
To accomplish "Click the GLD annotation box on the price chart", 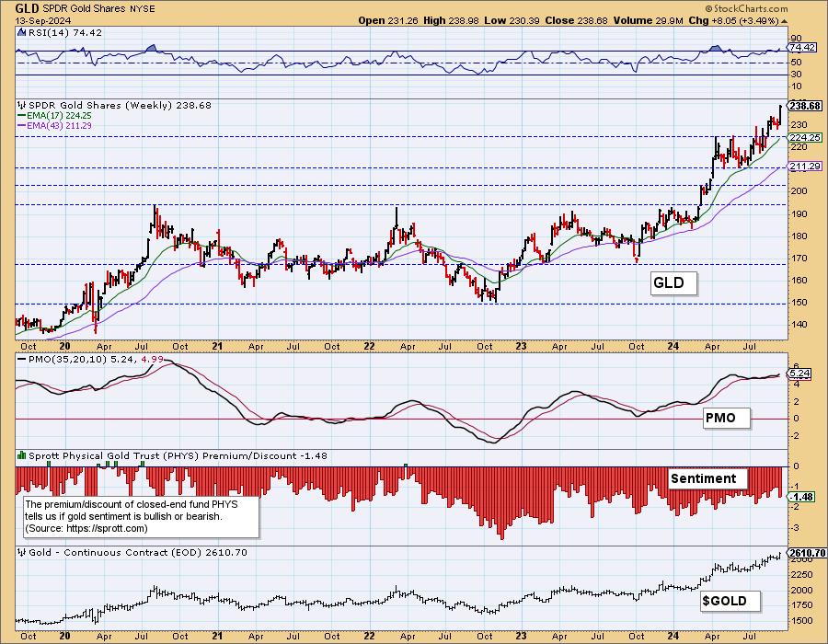I will (673, 283).
